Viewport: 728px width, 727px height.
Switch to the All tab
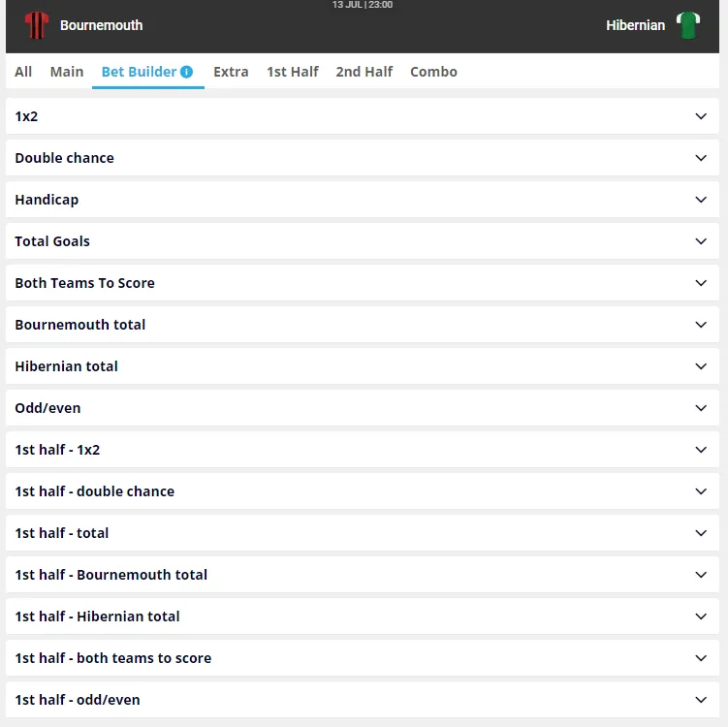click(23, 72)
